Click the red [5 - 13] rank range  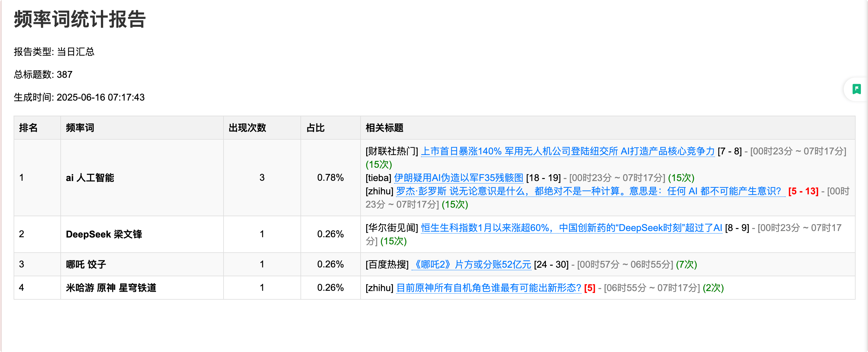804,191
